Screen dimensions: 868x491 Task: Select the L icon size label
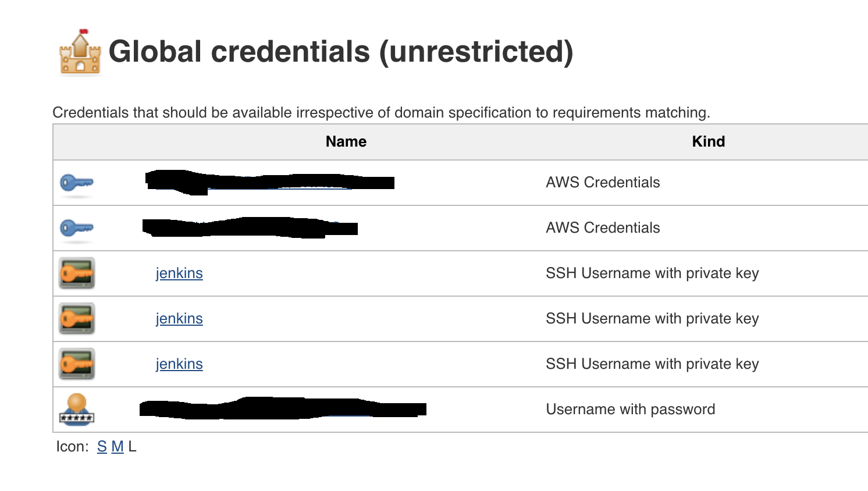coord(133,447)
